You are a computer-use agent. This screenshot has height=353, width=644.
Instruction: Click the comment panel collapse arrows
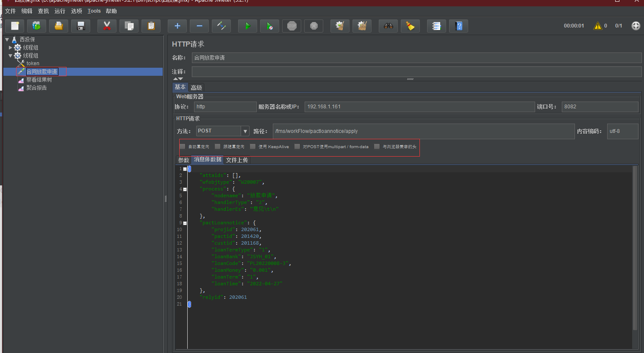tap(178, 79)
